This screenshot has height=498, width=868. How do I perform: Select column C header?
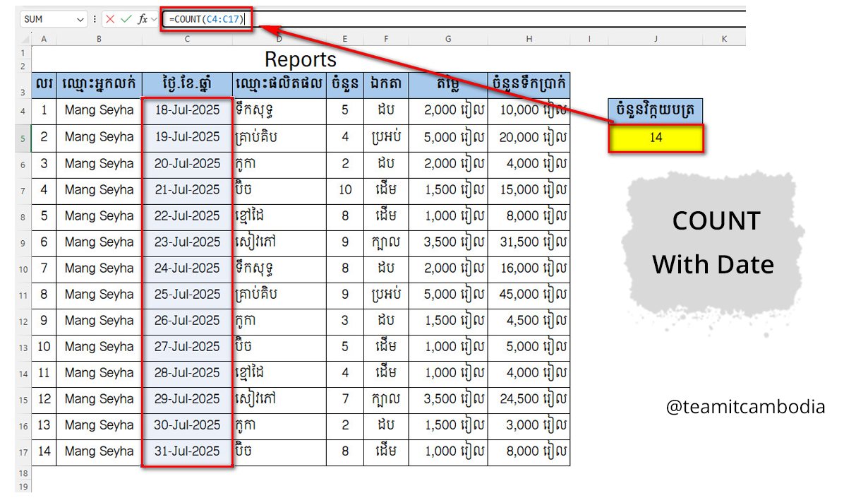(x=187, y=40)
